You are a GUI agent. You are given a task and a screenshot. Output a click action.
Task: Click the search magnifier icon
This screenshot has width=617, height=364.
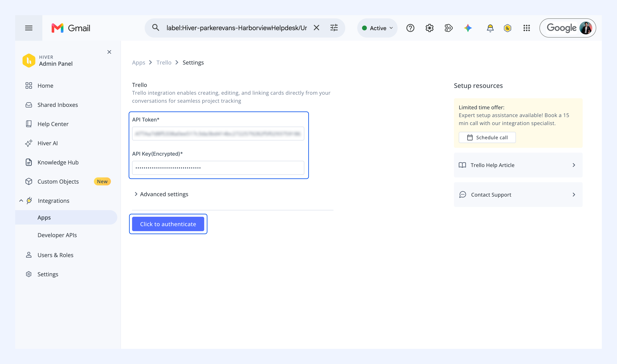coord(155,28)
